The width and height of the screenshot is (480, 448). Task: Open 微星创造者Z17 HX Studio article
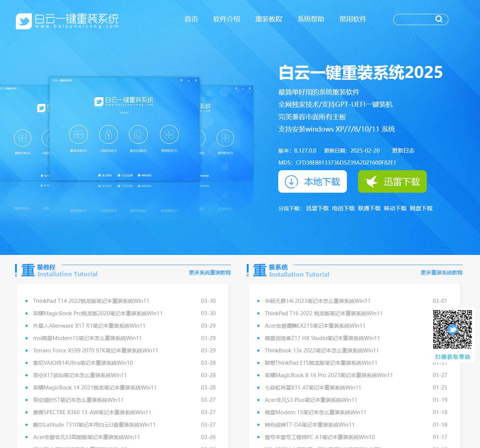click(322, 338)
